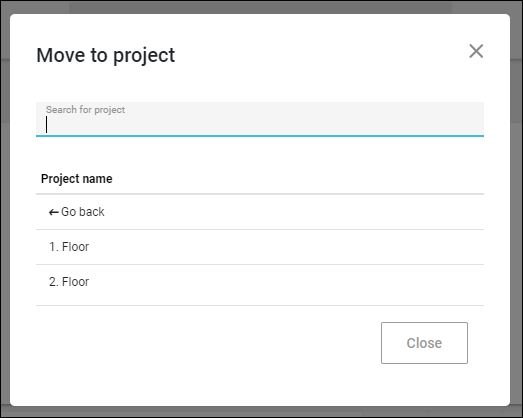Focus the Search for project field
Viewport: 523px width, 418px height.
260,119
